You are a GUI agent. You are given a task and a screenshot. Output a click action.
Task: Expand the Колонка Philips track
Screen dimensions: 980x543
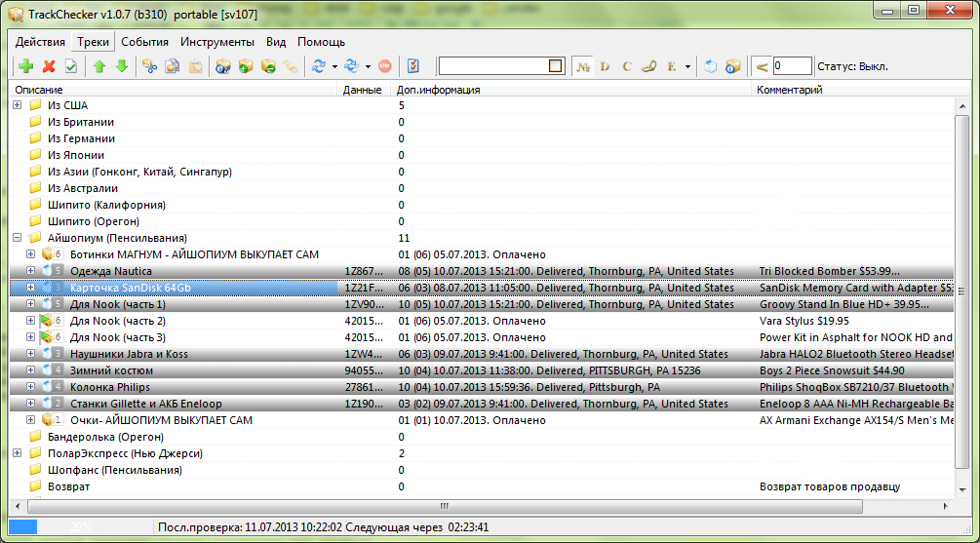click(x=30, y=387)
